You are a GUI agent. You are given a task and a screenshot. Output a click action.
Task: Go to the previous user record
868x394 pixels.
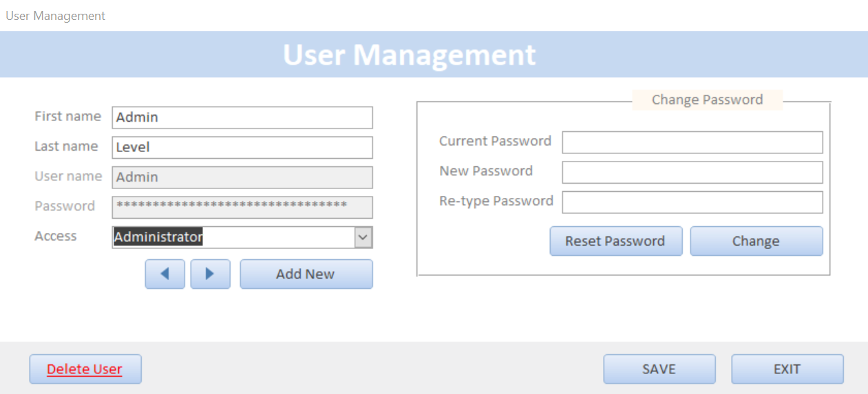[165, 274]
